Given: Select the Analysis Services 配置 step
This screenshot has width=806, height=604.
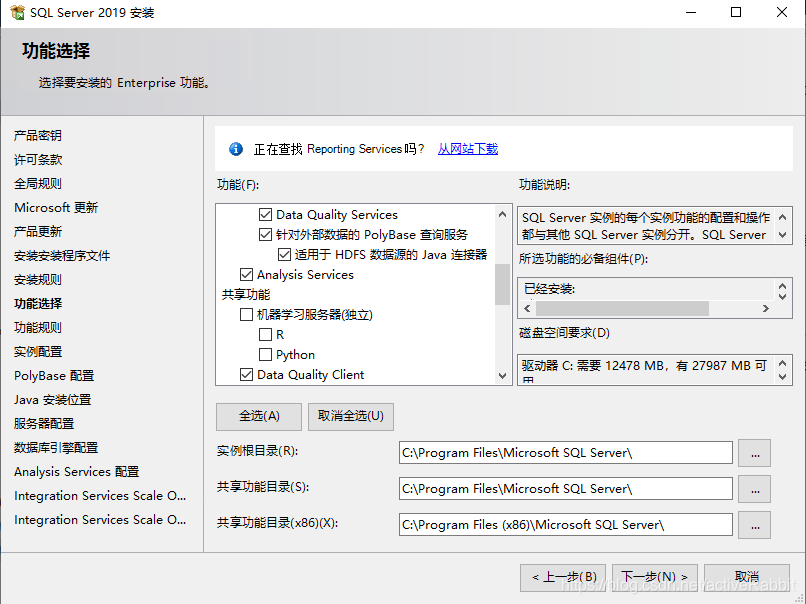Looking at the screenshot, I should tap(77, 471).
